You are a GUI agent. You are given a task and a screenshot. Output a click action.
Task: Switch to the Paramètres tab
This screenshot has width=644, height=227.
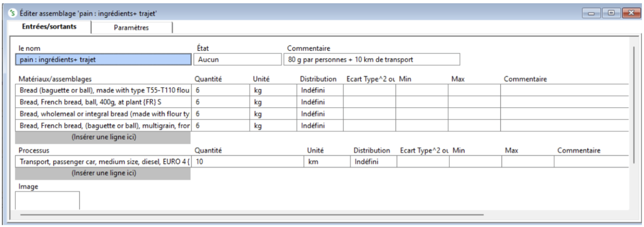pos(131,28)
